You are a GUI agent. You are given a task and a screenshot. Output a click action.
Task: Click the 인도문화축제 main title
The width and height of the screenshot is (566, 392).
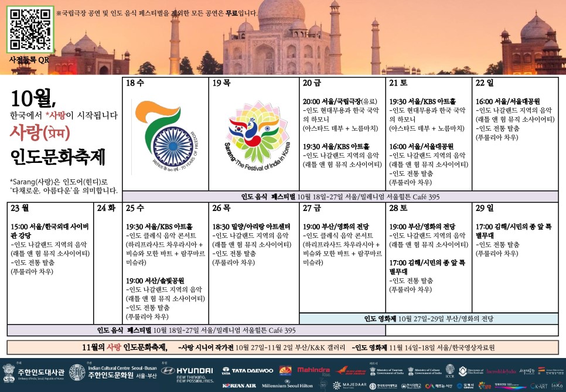coord(58,156)
